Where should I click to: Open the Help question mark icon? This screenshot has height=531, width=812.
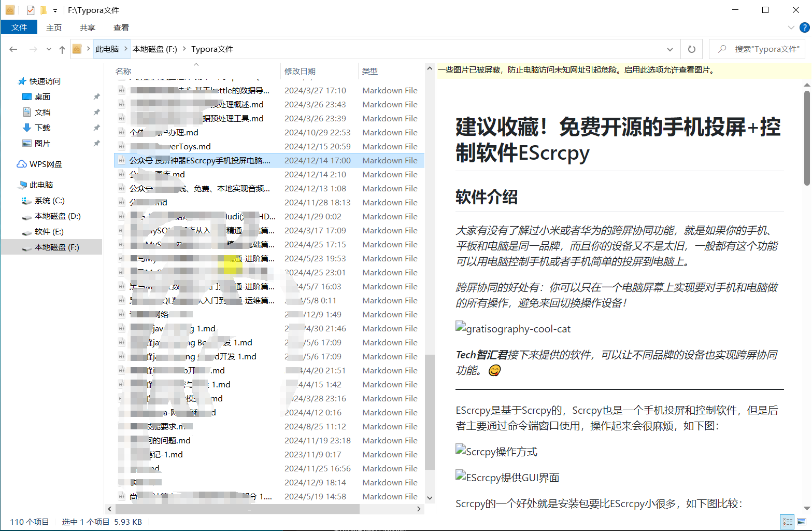click(x=804, y=27)
